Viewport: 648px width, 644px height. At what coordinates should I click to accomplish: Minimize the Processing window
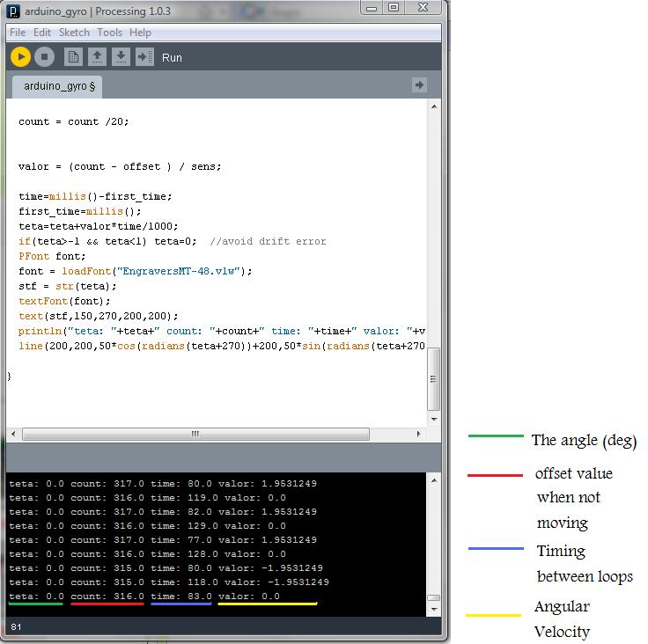(372, 8)
